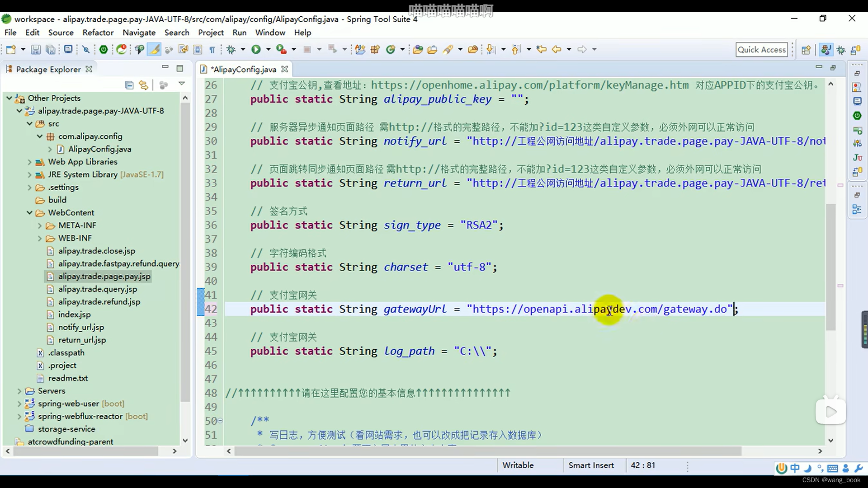Click the AlipayConfig.java editor tab
Screen dimensions: 868x488
point(243,69)
